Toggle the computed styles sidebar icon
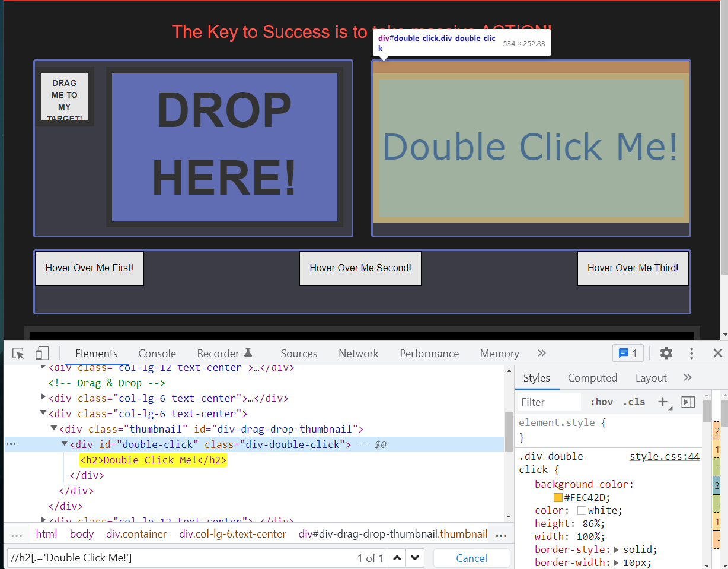Image resolution: width=728 pixels, height=569 pixels. [688, 402]
